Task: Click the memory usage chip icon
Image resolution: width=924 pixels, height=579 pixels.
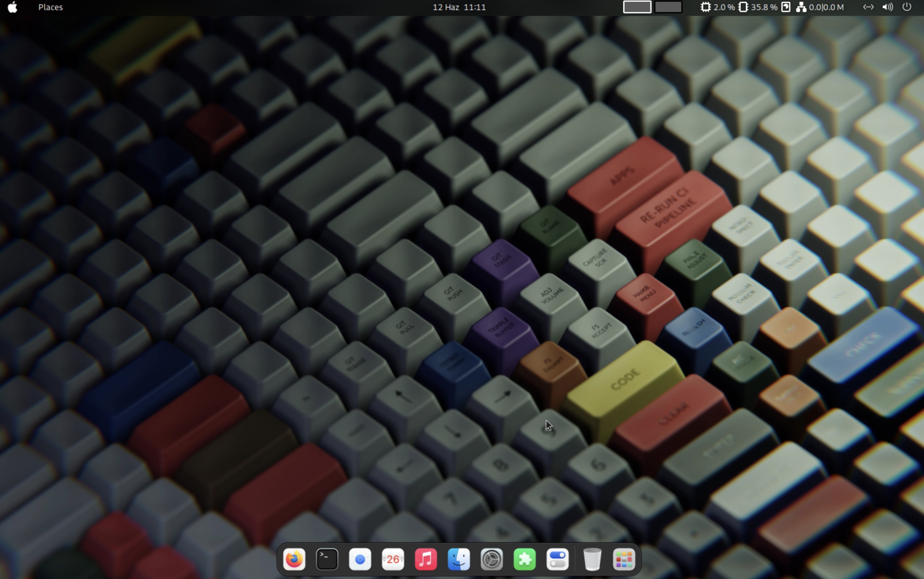Action: [743, 7]
